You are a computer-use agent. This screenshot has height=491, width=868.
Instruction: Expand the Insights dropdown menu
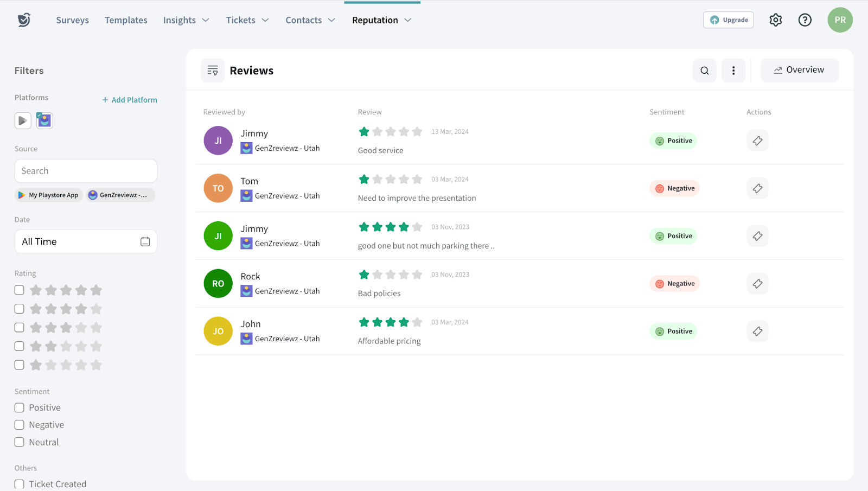point(186,20)
